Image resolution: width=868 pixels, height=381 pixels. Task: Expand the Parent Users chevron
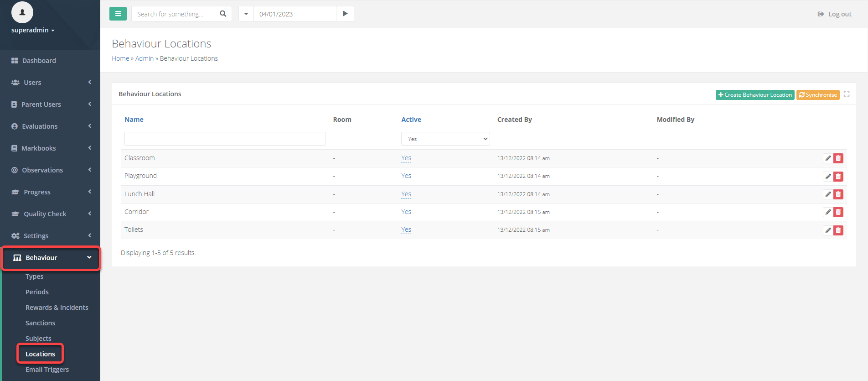[90, 104]
